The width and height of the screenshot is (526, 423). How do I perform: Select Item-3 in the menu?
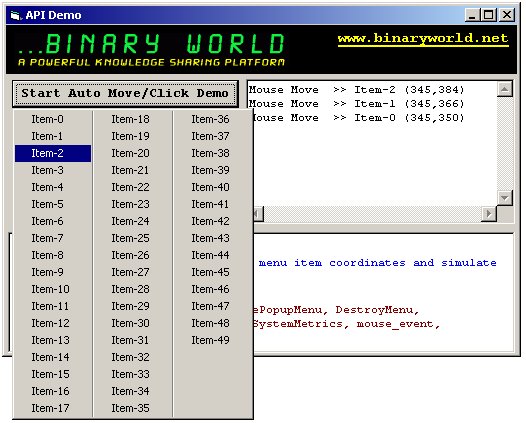(53, 170)
